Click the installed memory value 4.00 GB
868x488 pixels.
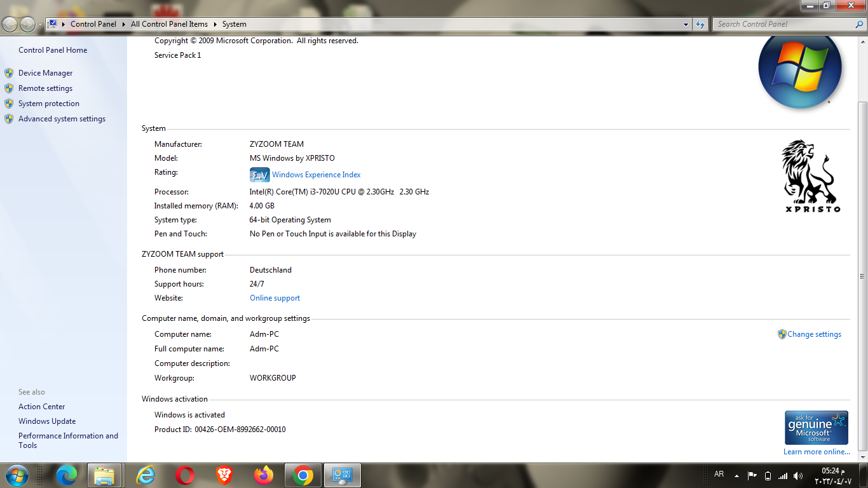(262, 206)
